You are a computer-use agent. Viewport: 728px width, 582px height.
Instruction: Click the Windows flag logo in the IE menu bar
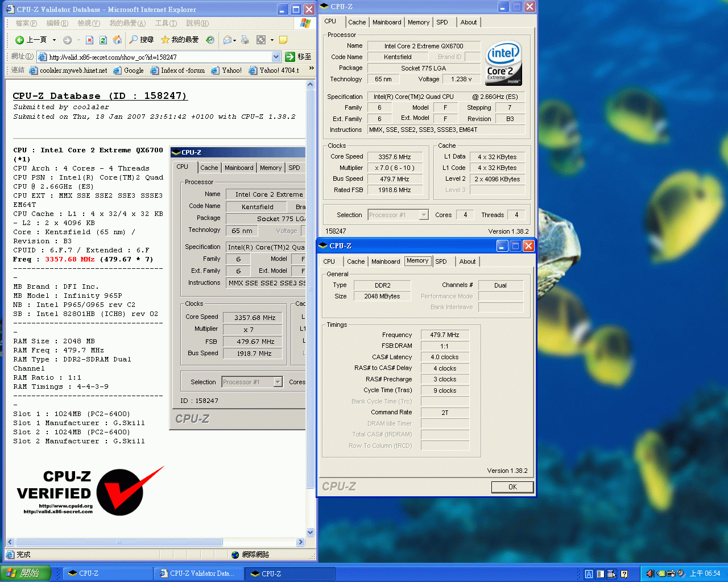click(x=305, y=23)
